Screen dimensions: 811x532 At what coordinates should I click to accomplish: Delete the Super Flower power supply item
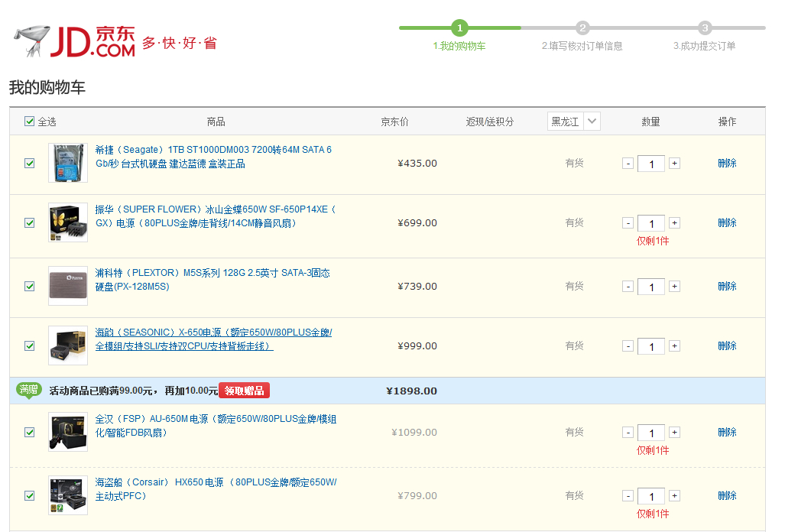coord(727,223)
